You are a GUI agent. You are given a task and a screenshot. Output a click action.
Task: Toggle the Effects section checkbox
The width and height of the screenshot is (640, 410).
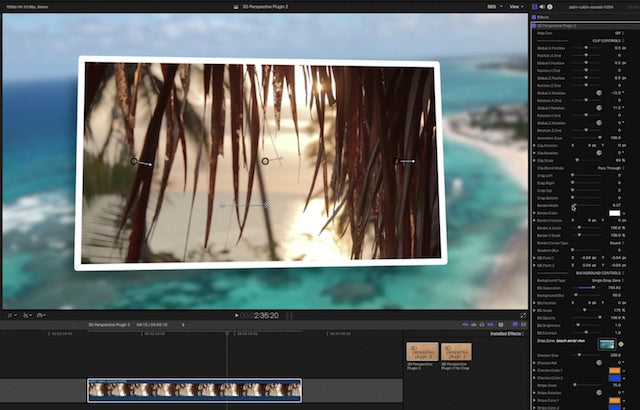(534, 17)
